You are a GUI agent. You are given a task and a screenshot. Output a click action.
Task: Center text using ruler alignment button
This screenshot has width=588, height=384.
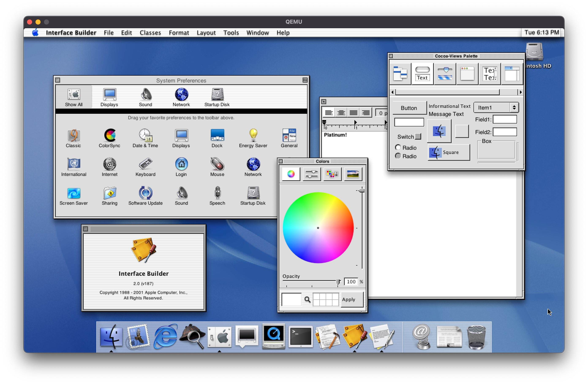(341, 113)
